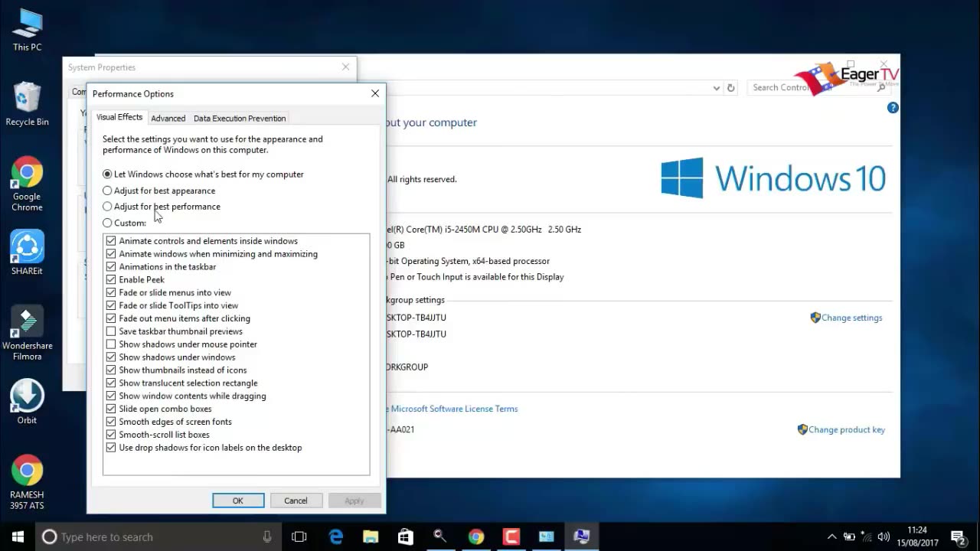The height and width of the screenshot is (551, 980).
Task: Click the blue help icon in System window
Action: (893, 108)
